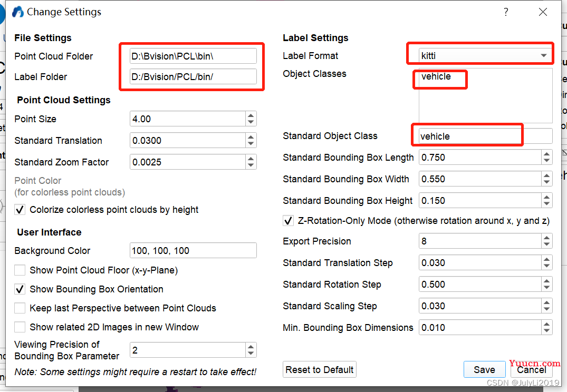
Task: Edit the Point Cloud Folder path field
Action: click(x=193, y=56)
